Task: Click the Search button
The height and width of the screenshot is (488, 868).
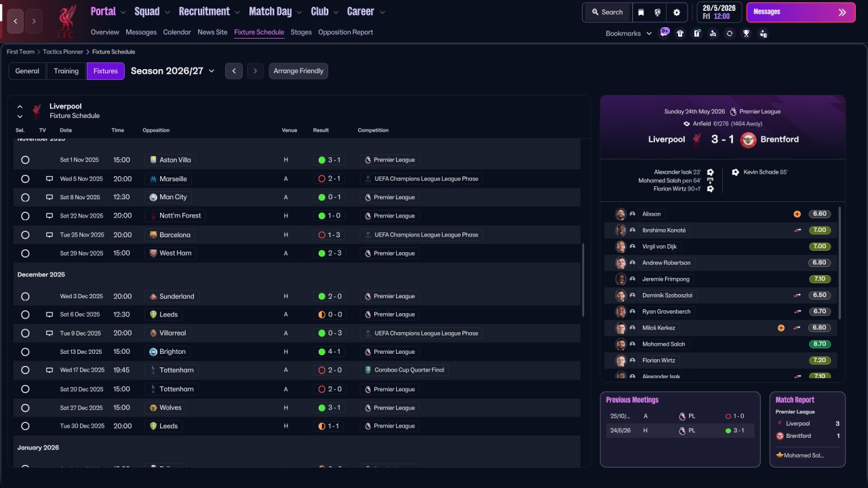Action: pos(607,12)
